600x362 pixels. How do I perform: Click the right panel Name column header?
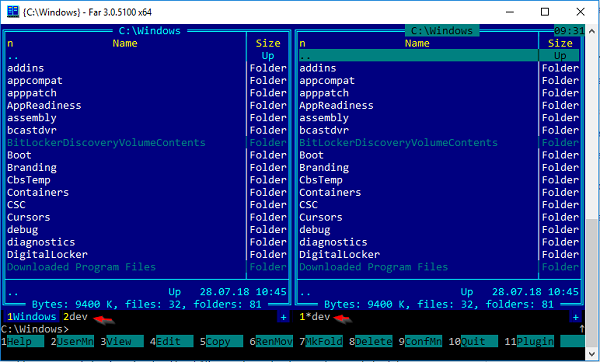[x=417, y=43]
